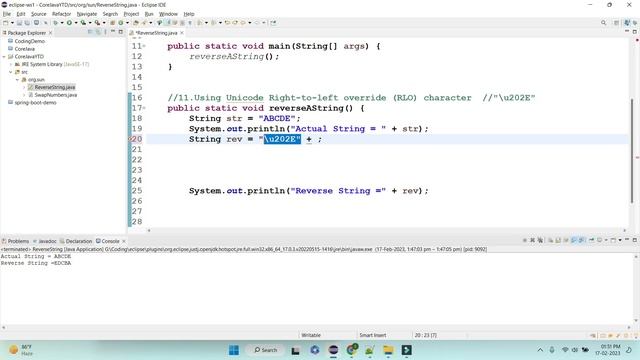Click the New Java Class icon
The height and width of the screenshot is (360, 640).
pos(121,23)
